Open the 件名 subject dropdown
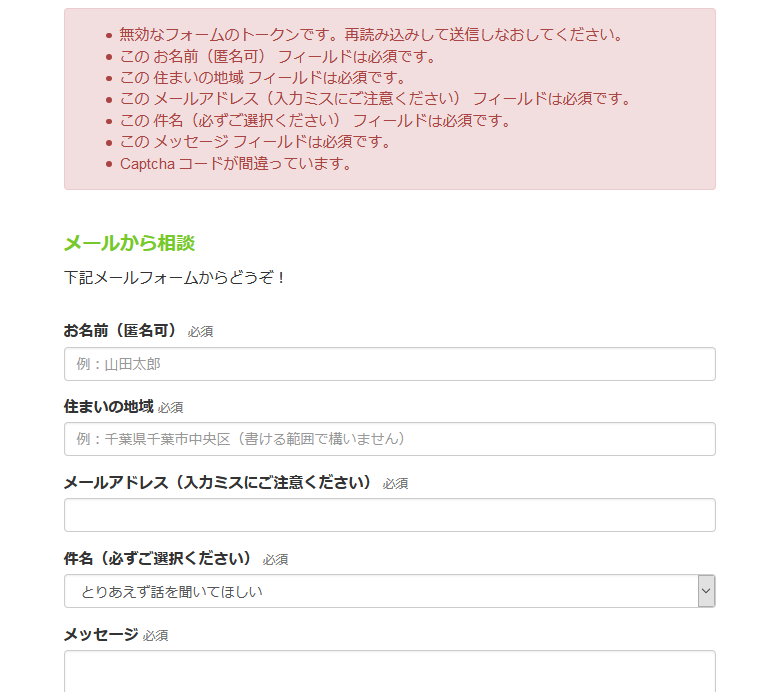Viewport: 775px width, 692px height. [x=389, y=591]
